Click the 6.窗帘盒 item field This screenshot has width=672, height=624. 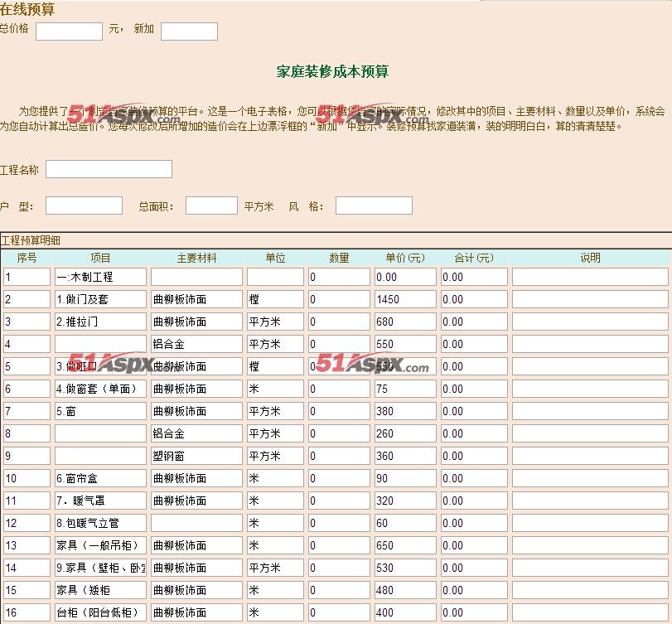click(x=100, y=478)
